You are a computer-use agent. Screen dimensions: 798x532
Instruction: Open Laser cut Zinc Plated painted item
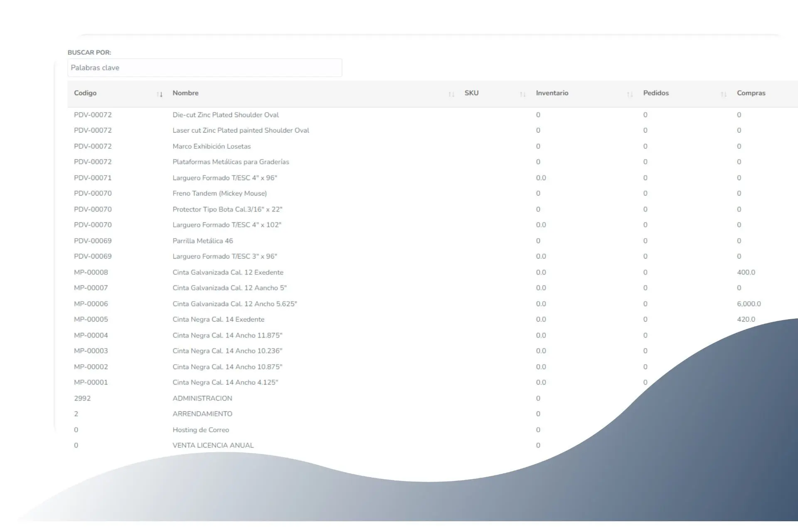241,131
